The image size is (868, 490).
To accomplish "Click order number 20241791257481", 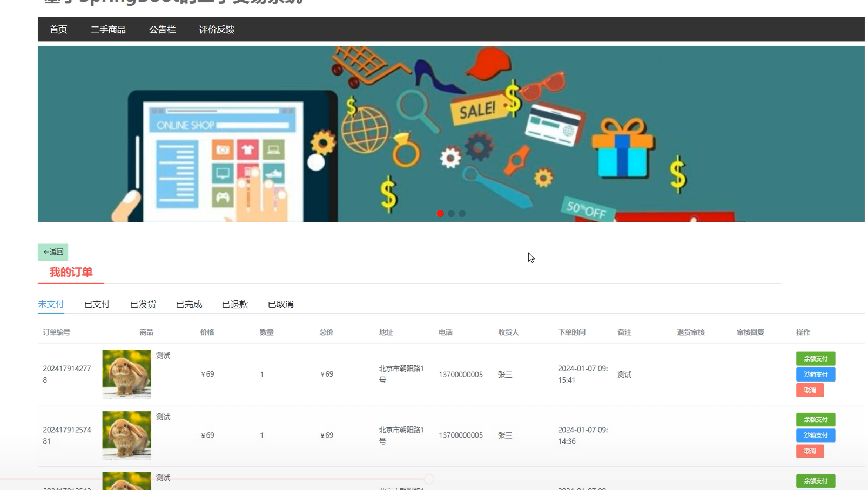I will [67, 435].
